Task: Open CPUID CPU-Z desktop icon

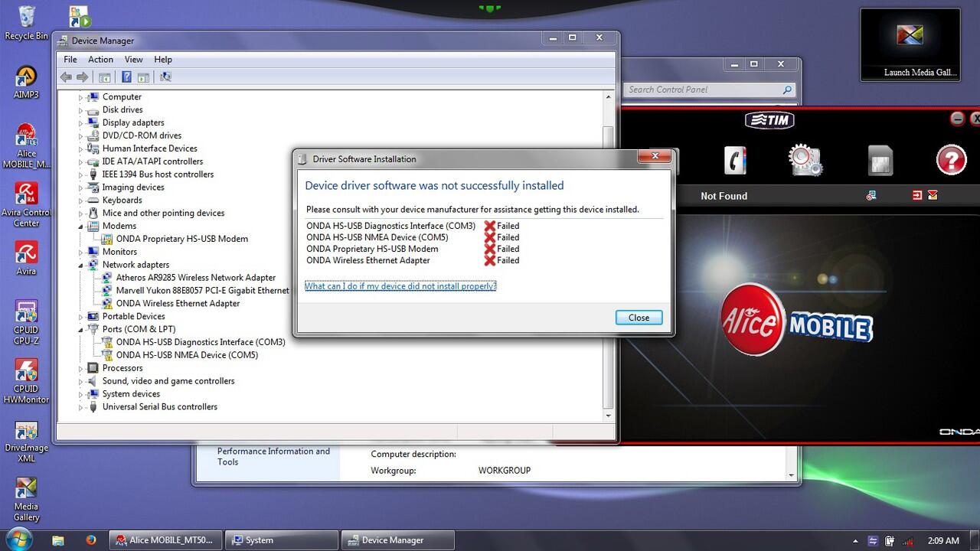Action: (26, 323)
